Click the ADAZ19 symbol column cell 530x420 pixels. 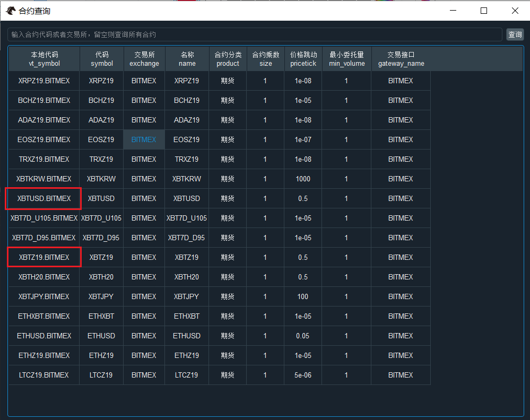tap(101, 120)
